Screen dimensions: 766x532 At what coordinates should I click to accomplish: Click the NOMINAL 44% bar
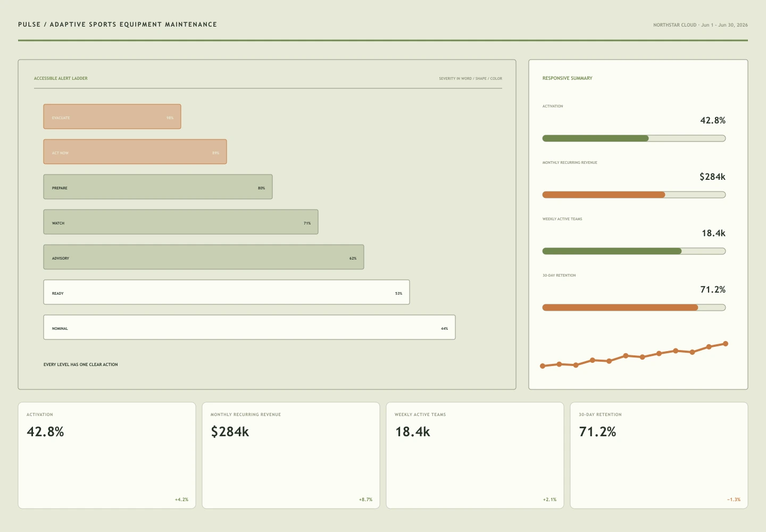tap(249, 327)
